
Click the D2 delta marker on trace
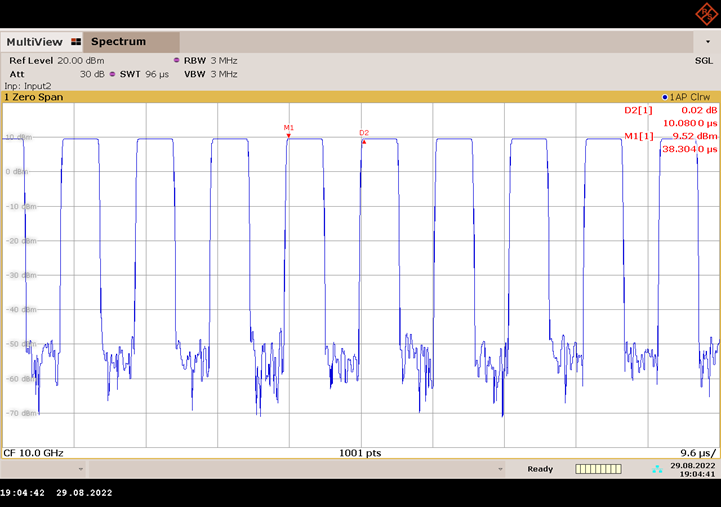[x=364, y=141]
